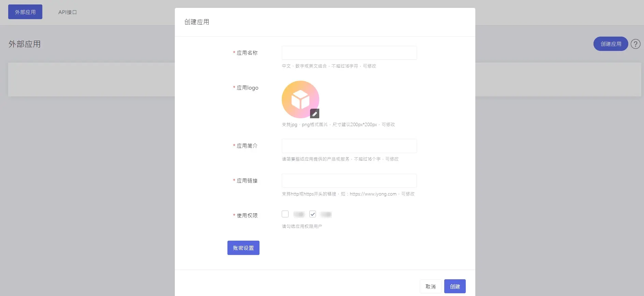
Task: Click the help question mark icon
Action: tap(635, 44)
